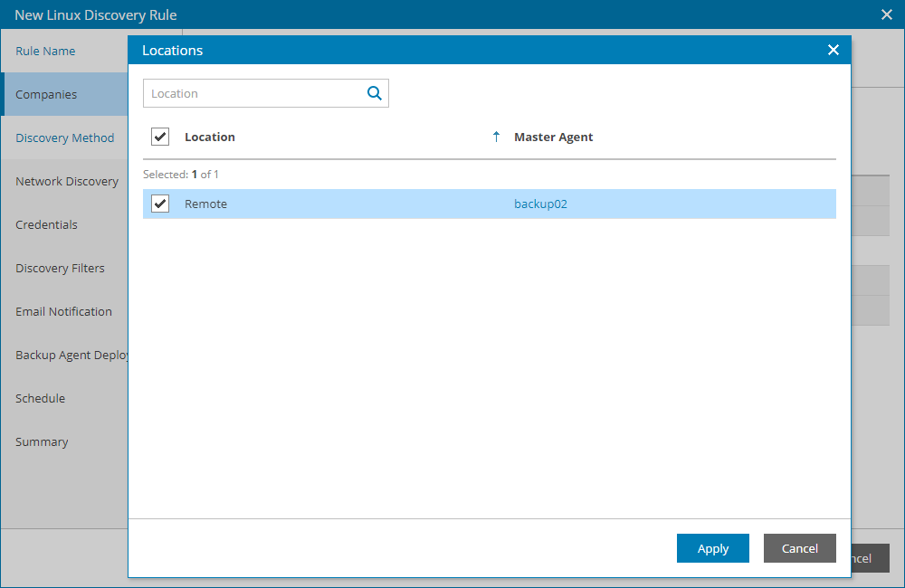This screenshot has height=588, width=905.
Task: Click the Selected 1 of 1 counter
Action: (181, 175)
